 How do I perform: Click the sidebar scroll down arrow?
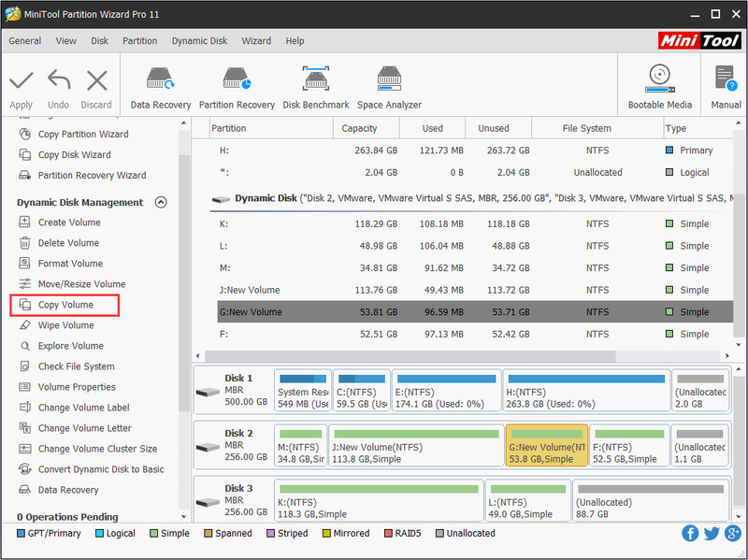183,517
